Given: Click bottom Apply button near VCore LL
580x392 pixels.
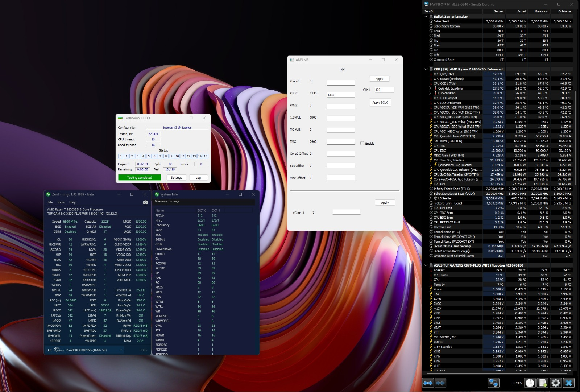Looking at the screenshot, I should click(385, 203).
